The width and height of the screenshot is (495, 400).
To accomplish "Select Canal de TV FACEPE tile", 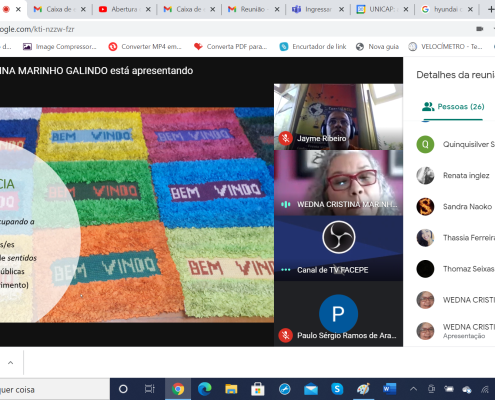I will 338,248.
